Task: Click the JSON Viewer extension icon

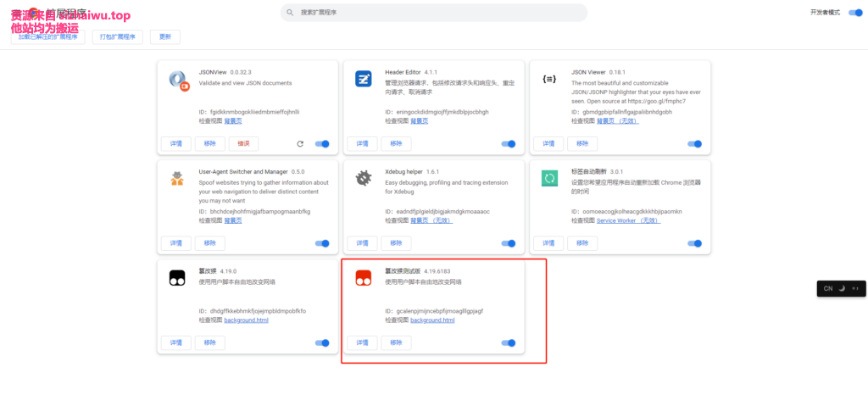Action: (549, 79)
